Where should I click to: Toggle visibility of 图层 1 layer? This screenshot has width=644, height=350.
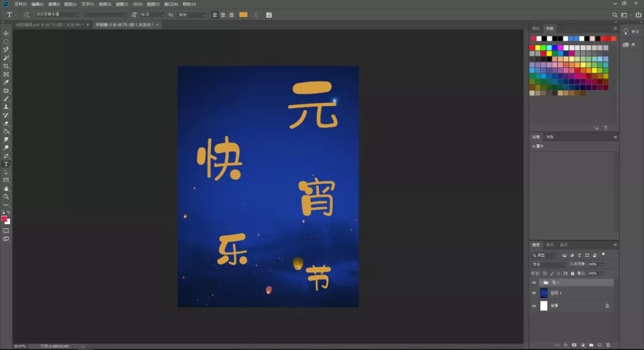click(534, 293)
